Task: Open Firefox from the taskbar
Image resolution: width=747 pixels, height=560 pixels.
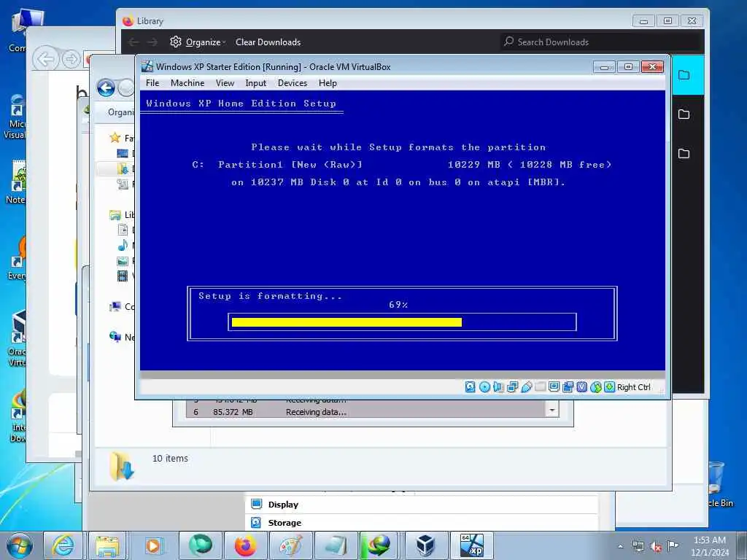Action: [x=245, y=545]
